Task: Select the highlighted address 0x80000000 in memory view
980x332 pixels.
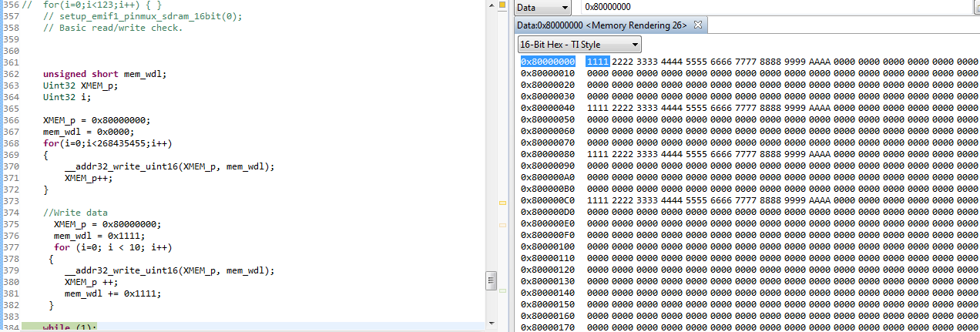Action: point(548,62)
